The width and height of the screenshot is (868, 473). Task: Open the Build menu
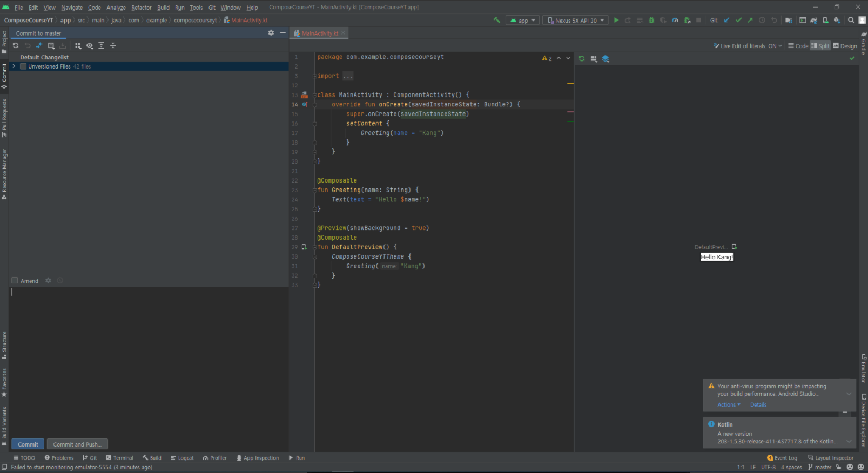pyautogui.click(x=163, y=8)
